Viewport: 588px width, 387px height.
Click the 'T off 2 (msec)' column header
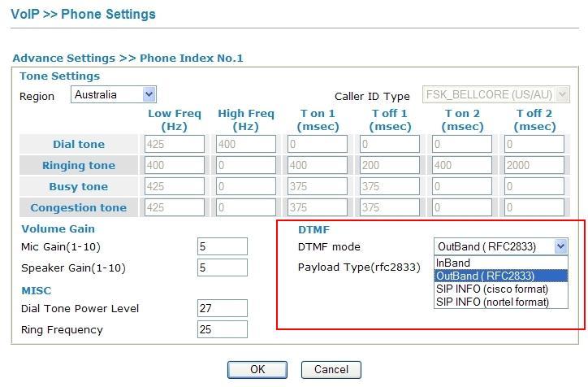(534, 120)
